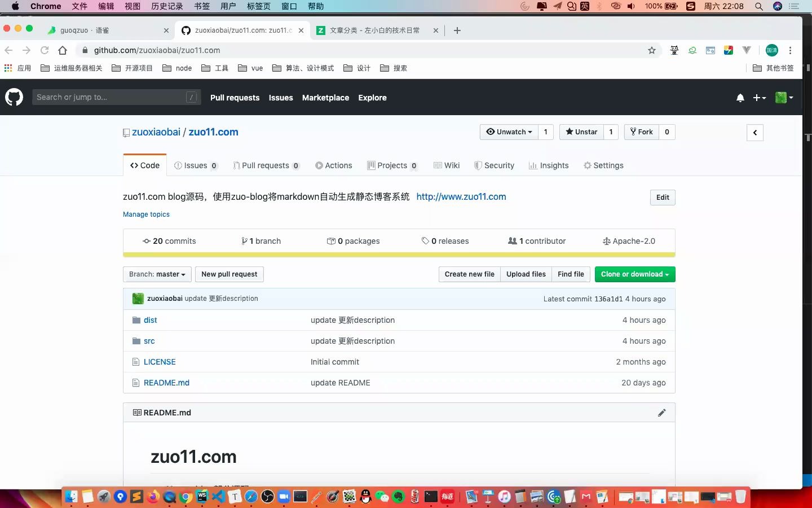Open the zuoxiaobai owner link
The image size is (812, 508).
(x=156, y=132)
